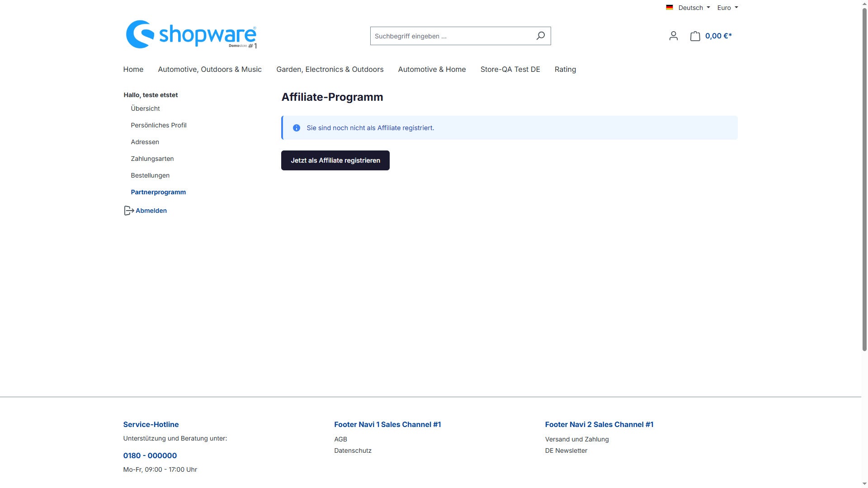Click Jetzt als Affiliate registrieren button

pos(335,160)
